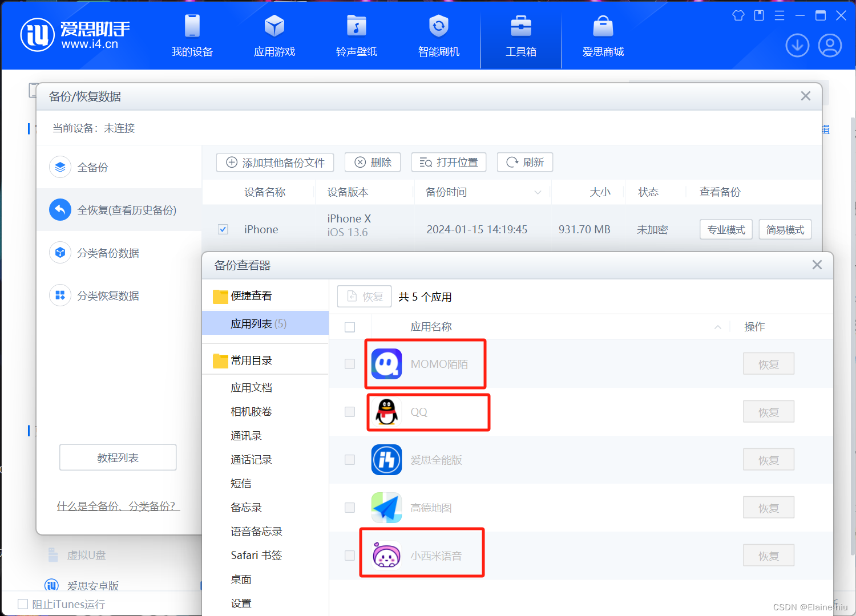Click the QQ penguin app icon
The image size is (856, 616).
[x=386, y=412]
